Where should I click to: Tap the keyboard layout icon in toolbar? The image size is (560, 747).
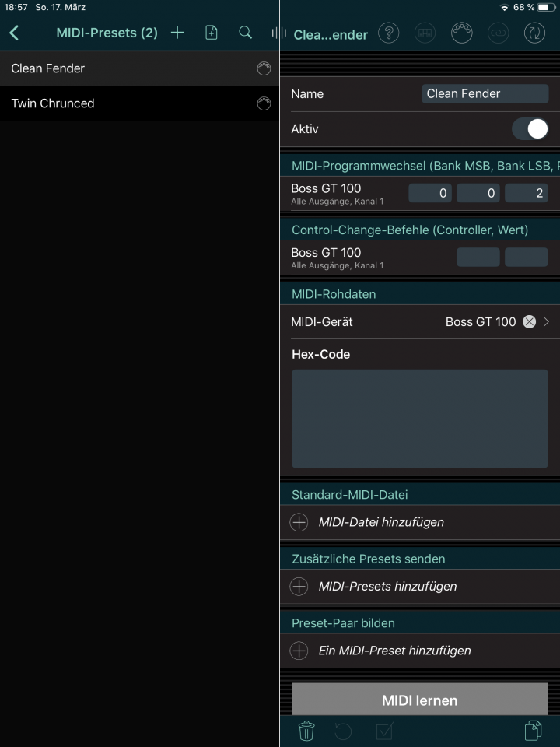425,33
